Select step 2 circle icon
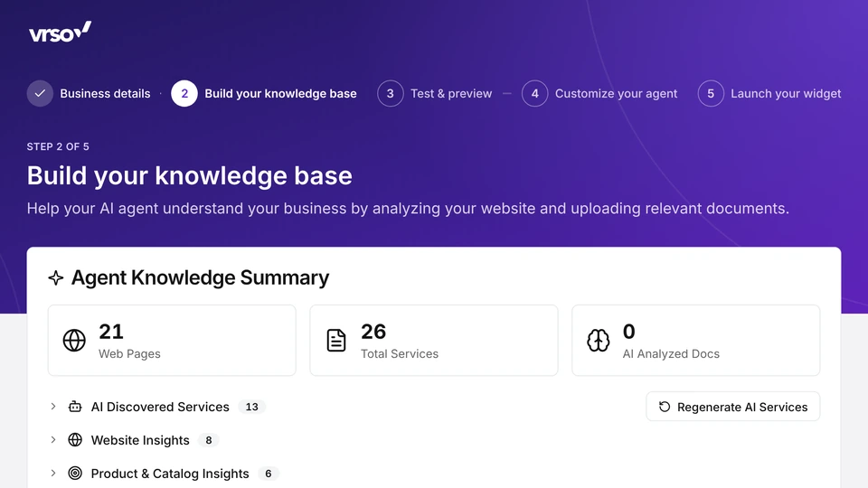Screen dimensions: 868x488 [x=184, y=93]
